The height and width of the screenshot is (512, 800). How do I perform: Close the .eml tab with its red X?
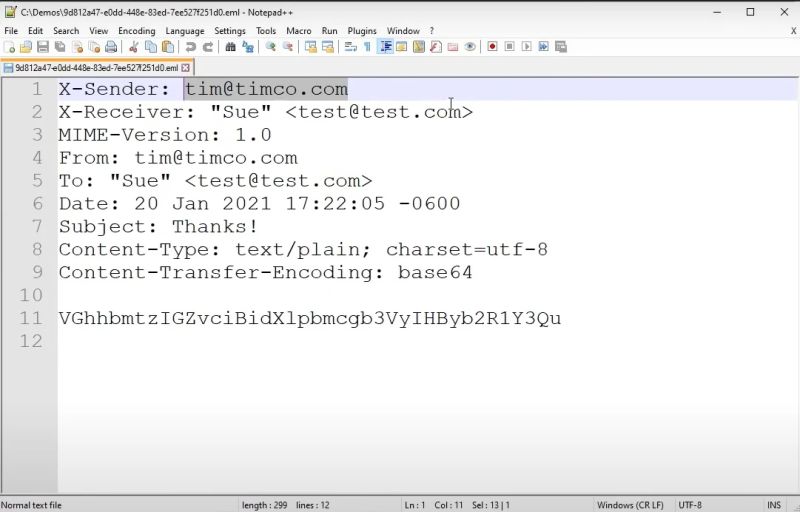pyautogui.click(x=186, y=68)
